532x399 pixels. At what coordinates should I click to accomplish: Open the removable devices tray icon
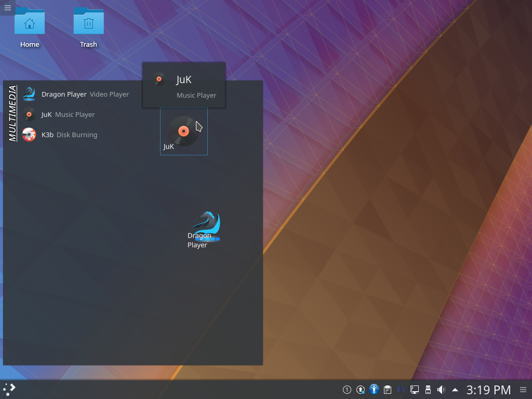[x=428, y=390]
